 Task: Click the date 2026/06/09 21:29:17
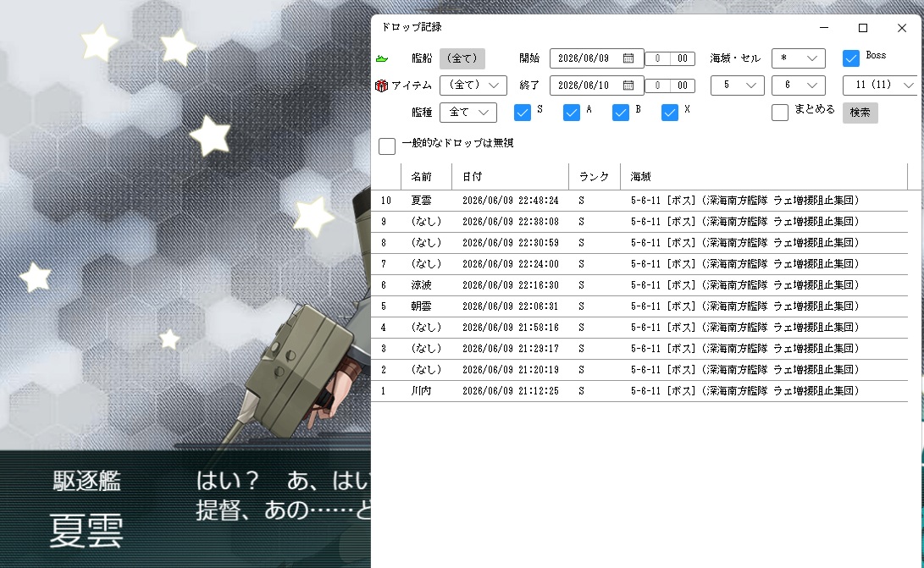click(511, 349)
